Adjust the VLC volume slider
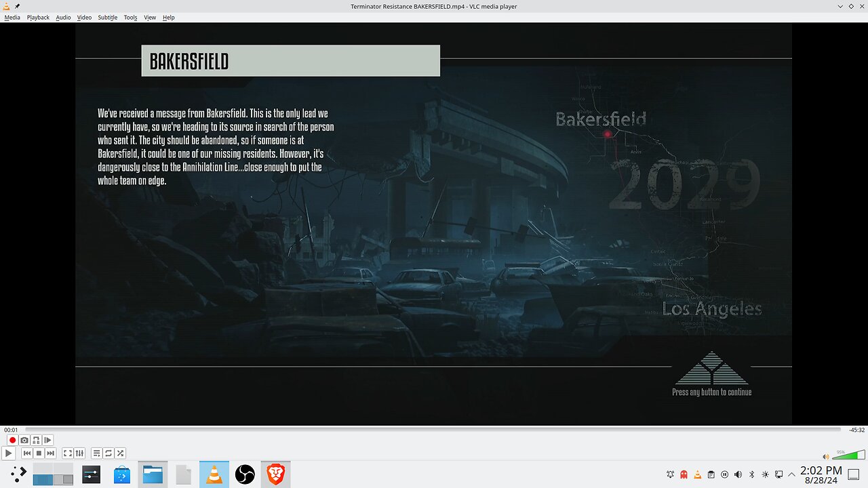Screen dimensions: 868x488 click(848, 454)
